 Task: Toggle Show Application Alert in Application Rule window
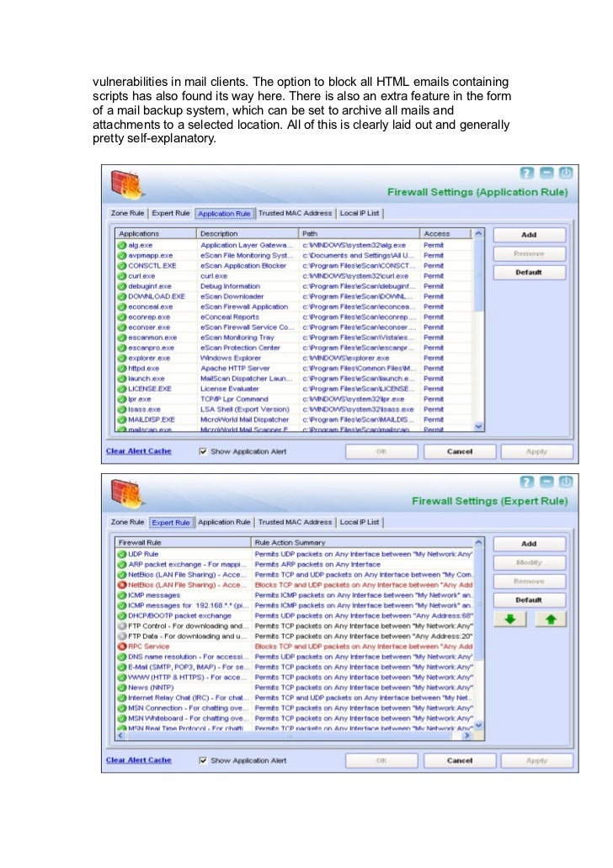click(203, 451)
